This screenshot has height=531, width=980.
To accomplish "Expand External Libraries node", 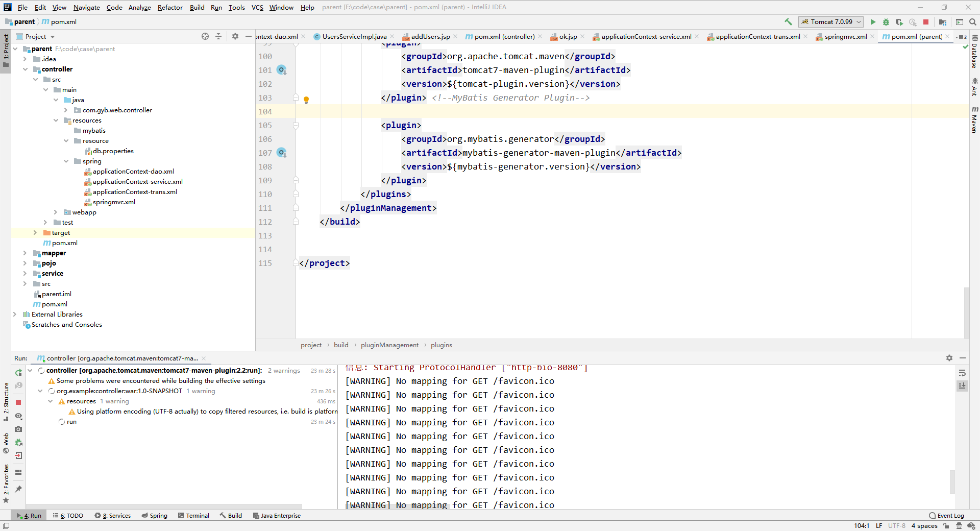I will click(x=15, y=315).
